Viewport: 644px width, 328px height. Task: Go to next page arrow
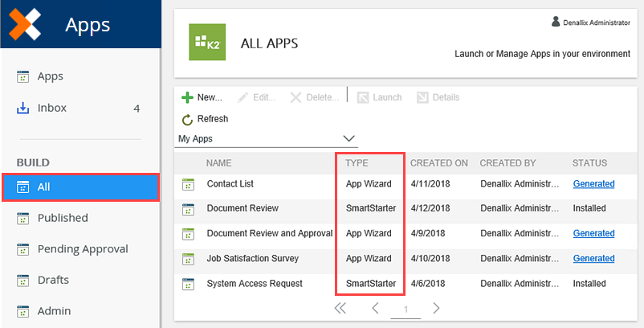pyautogui.click(x=436, y=308)
